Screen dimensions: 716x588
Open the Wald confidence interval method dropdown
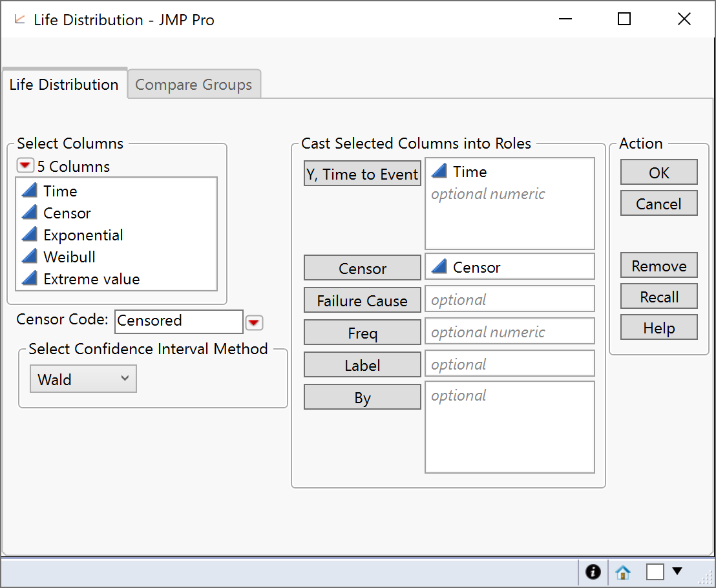coord(83,378)
